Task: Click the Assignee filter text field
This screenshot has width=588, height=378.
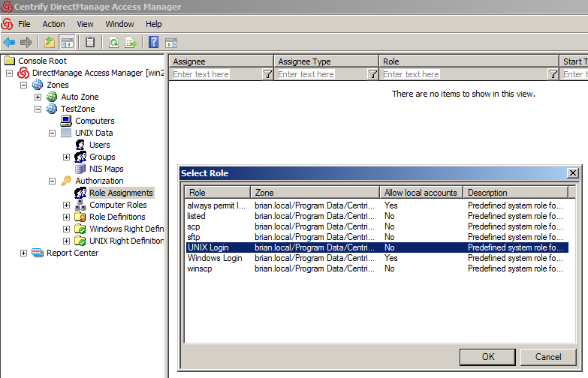Action: [216, 74]
